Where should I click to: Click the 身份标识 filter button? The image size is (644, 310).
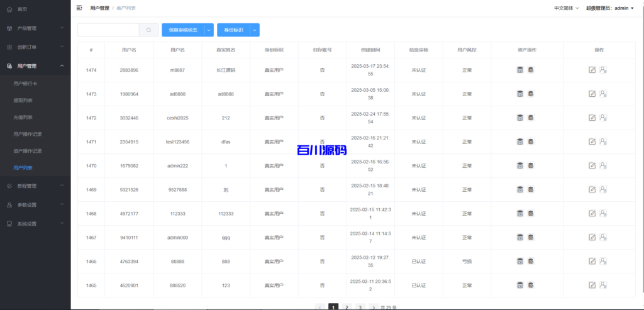(233, 30)
